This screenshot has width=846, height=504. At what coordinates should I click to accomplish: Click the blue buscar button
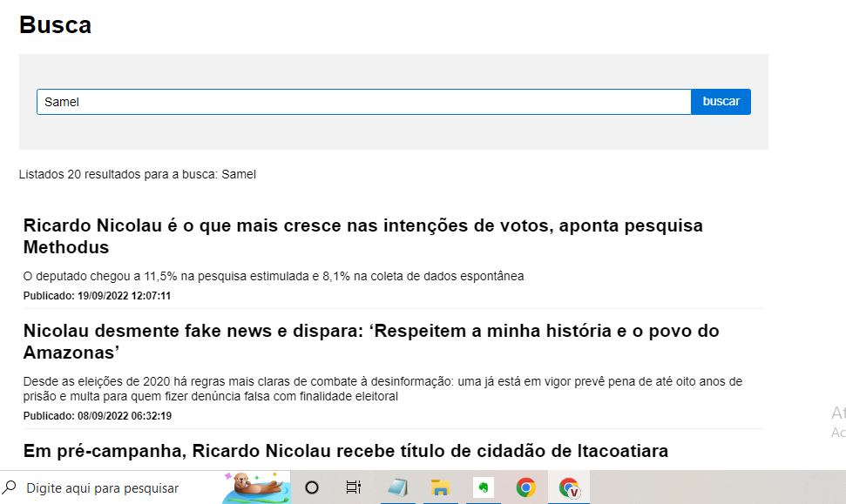click(721, 102)
